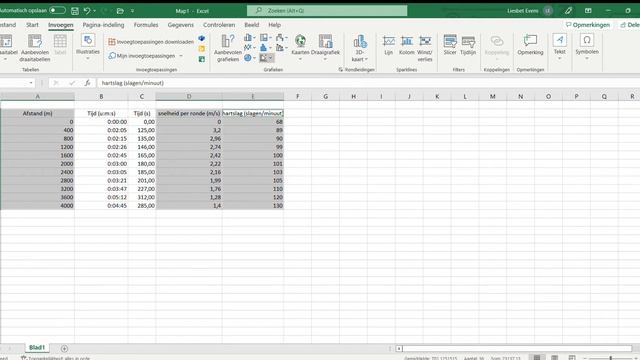This screenshot has height=360, width=640.
Task: Open the scatter chart dropdown
Action: (266, 58)
